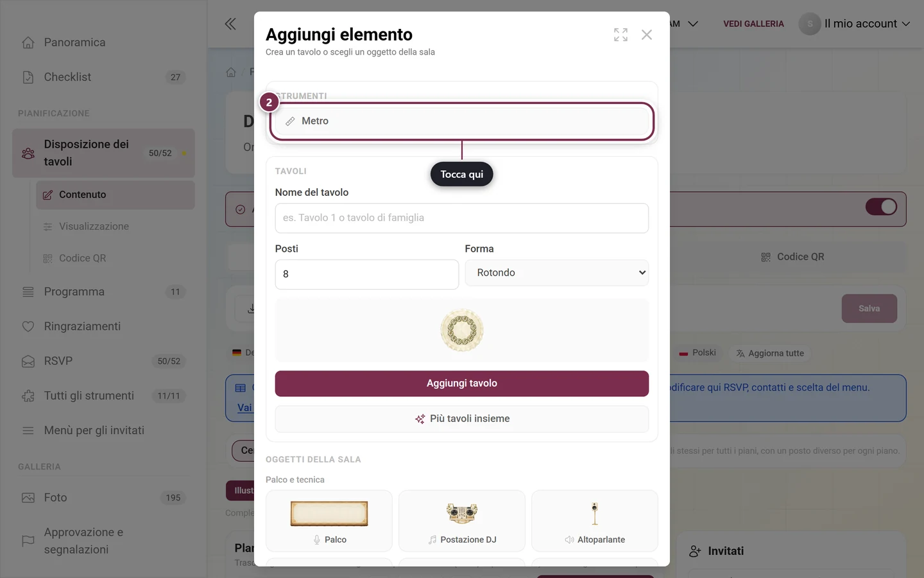Image resolution: width=924 pixels, height=578 pixels.
Task: Open the Forma shape dropdown
Action: 556,273
